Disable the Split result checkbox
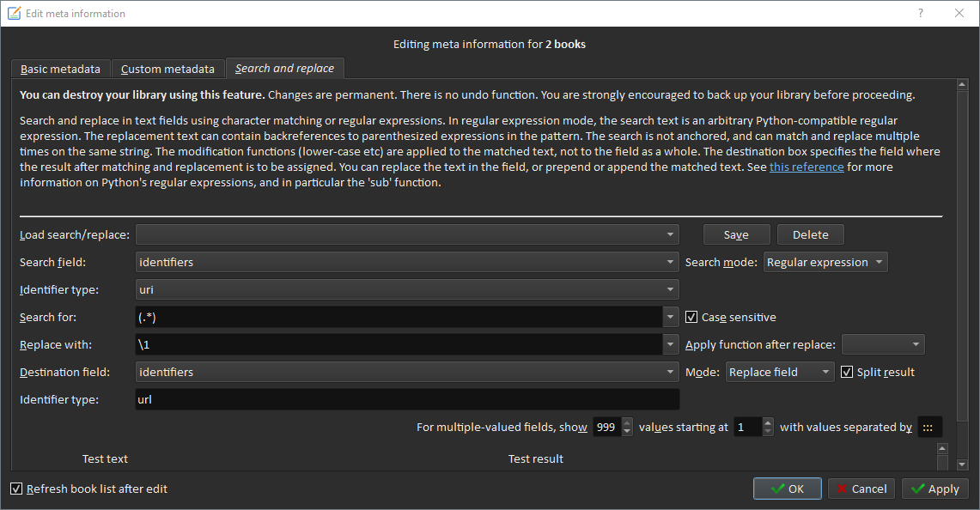The height and width of the screenshot is (510, 980). [847, 372]
